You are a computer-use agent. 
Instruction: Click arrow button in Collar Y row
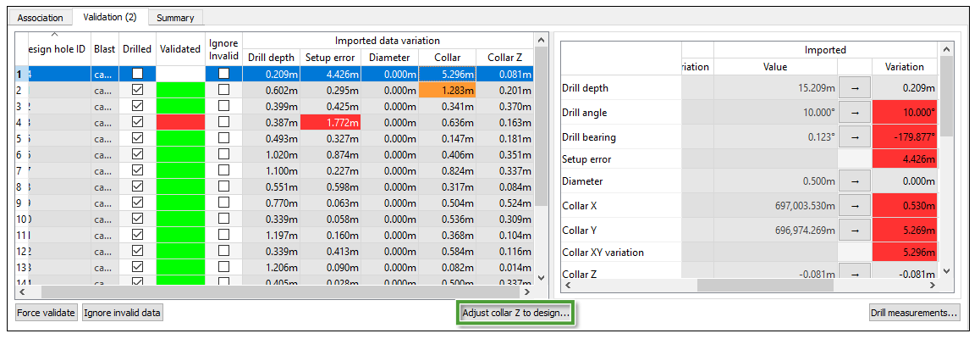(855, 228)
